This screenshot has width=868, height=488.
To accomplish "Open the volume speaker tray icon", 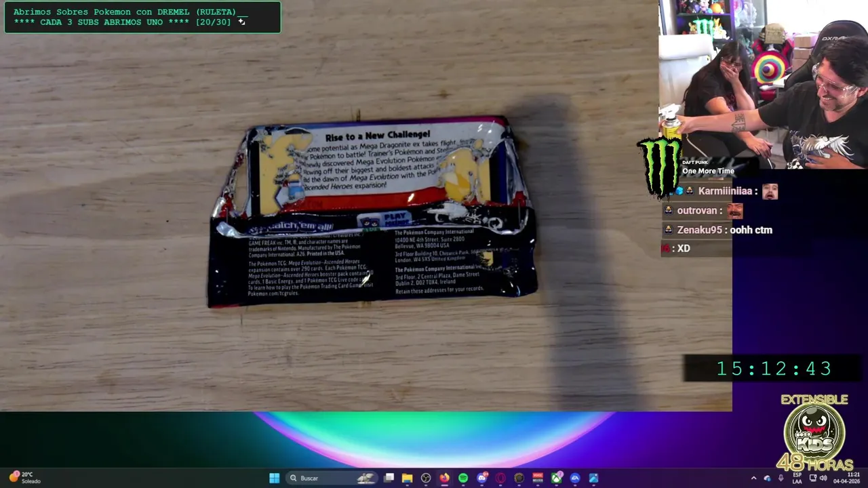I will click(x=823, y=478).
